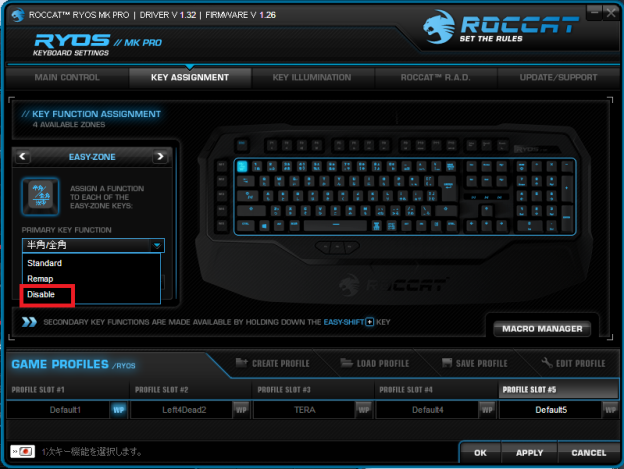Click the Save Profile disk icon

point(447,363)
